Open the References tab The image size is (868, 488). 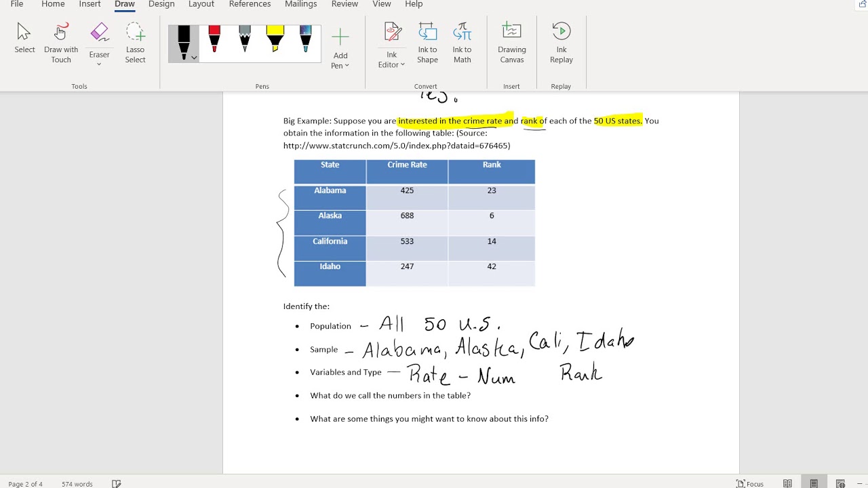250,4
